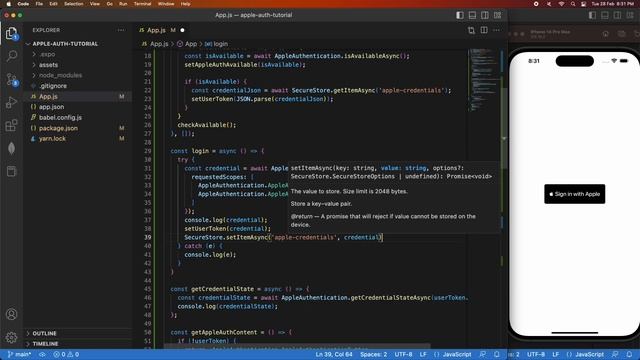This screenshot has height=360, width=640.
Task: Expand the .expo folder
Action: click(x=47, y=54)
